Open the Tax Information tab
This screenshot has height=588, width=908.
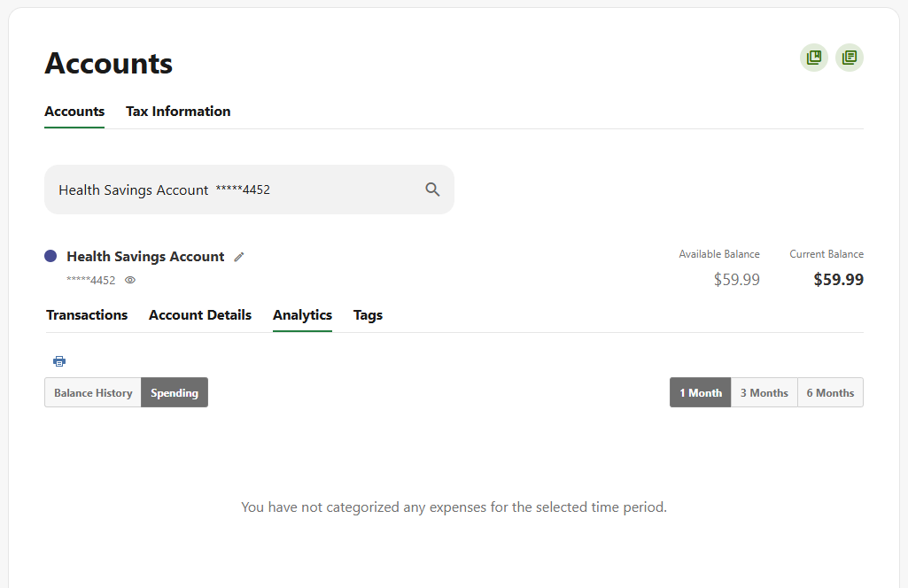[178, 111]
